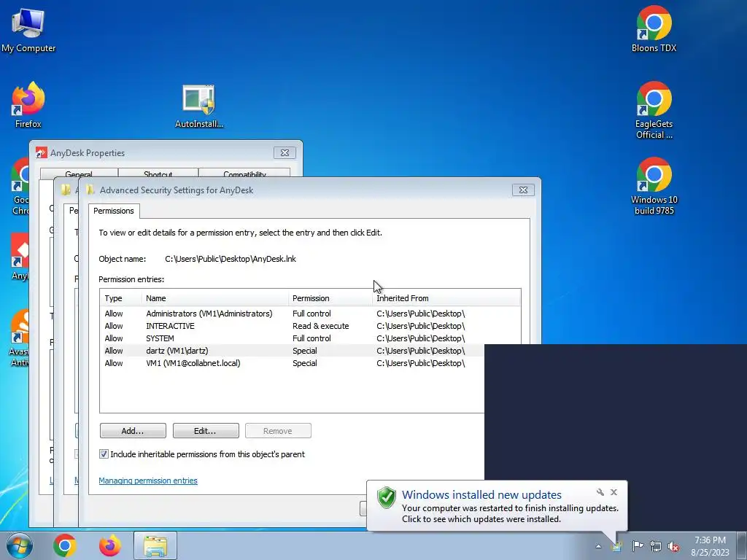Open the Windows Start menu orb
This screenshot has height=560, width=747.
(20, 545)
